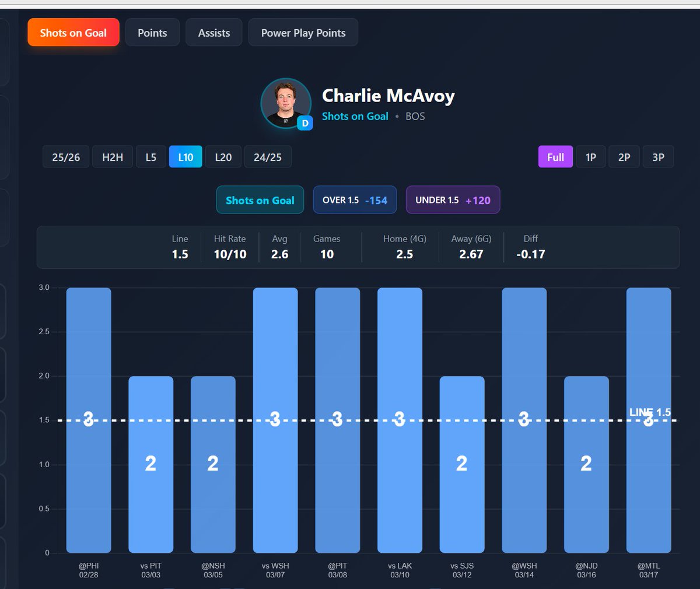The width and height of the screenshot is (700, 589).
Task: Select the Power Play Points tab
Action: click(x=303, y=32)
